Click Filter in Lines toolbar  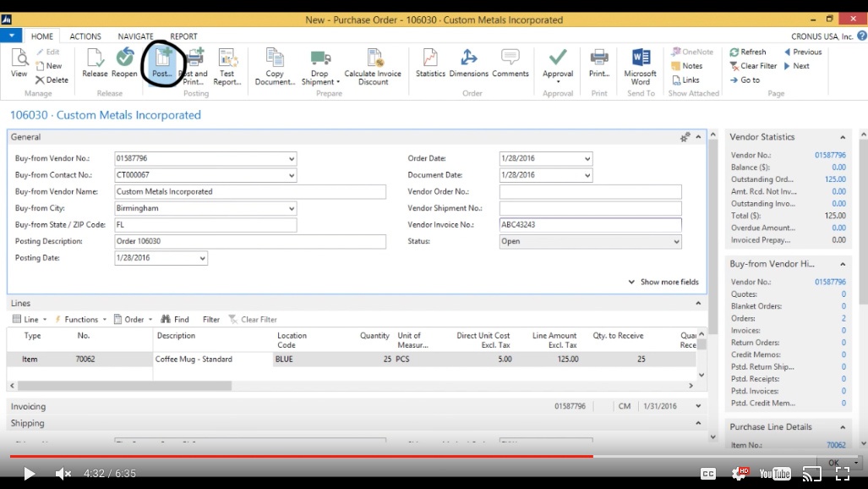211,319
